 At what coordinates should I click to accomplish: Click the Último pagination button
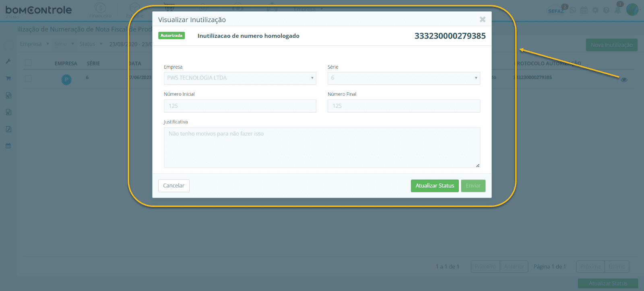617,266
